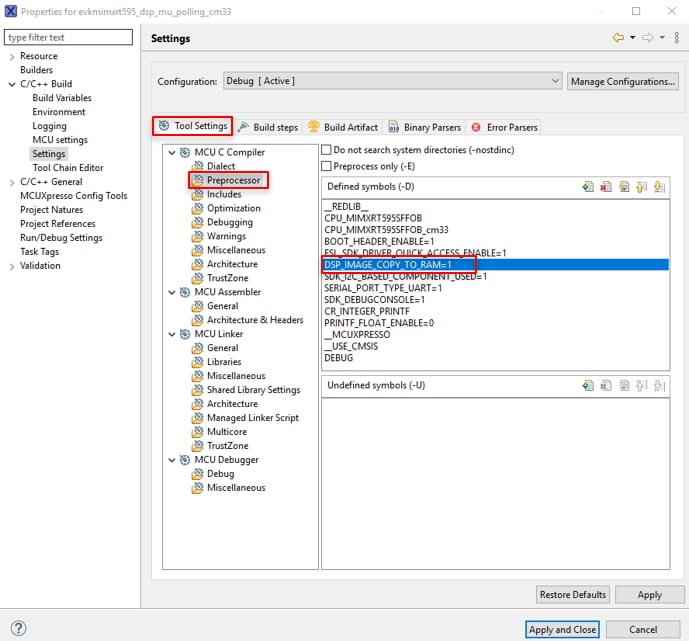
Task: Click the type filter text field
Action: (x=68, y=37)
